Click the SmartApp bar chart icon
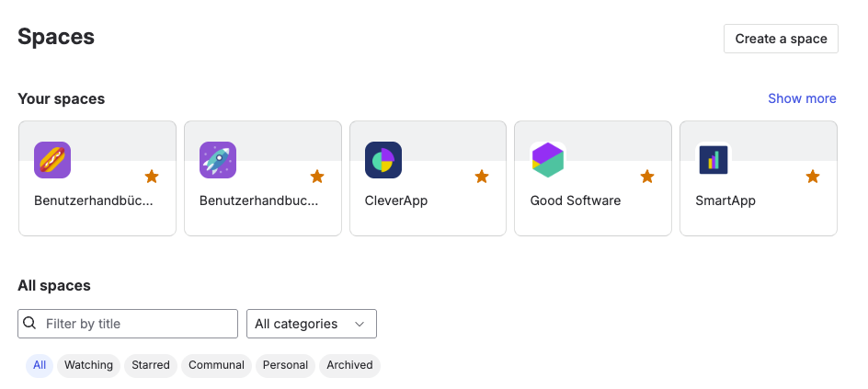The height and width of the screenshot is (389, 868). click(714, 160)
